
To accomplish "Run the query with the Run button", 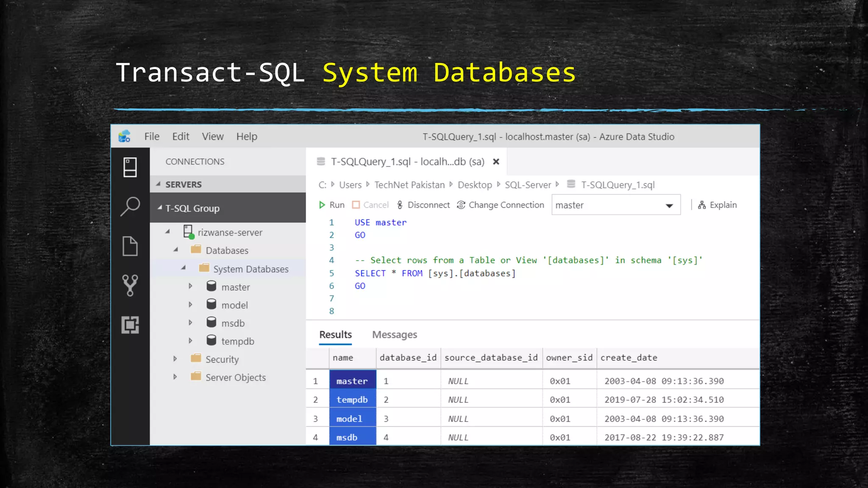I will (331, 205).
